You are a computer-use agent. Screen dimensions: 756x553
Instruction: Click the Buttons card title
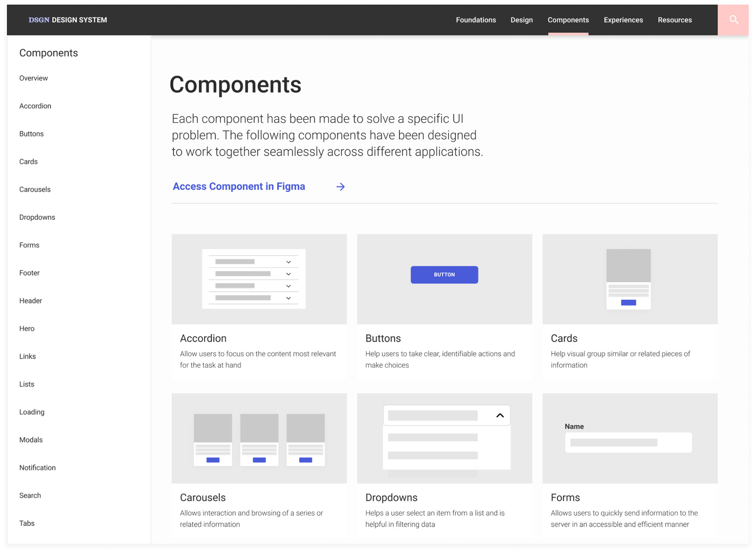coord(383,338)
